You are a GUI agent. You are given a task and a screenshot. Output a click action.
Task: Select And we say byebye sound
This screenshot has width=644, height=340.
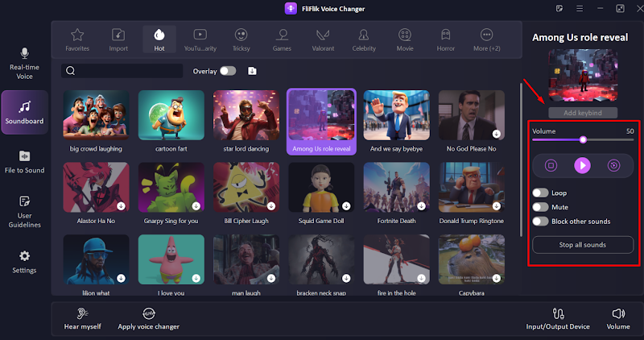click(x=396, y=122)
